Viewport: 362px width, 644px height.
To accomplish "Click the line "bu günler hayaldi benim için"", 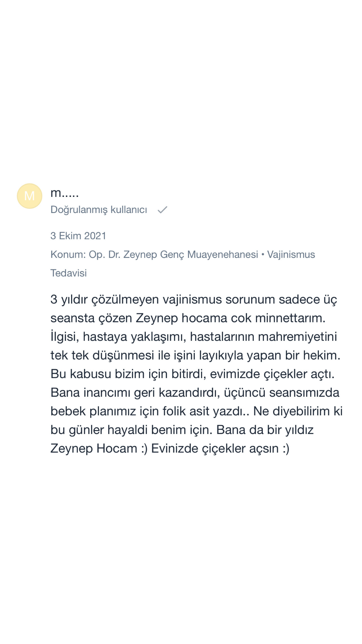I will [x=182, y=430].
